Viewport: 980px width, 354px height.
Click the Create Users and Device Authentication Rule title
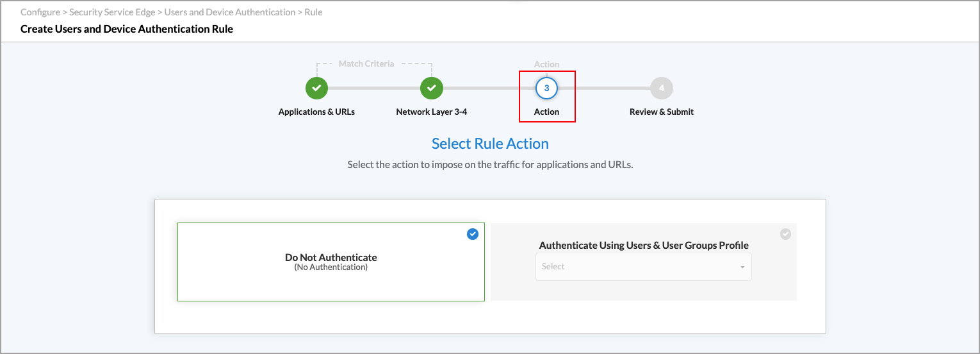pyautogui.click(x=127, y=29)
